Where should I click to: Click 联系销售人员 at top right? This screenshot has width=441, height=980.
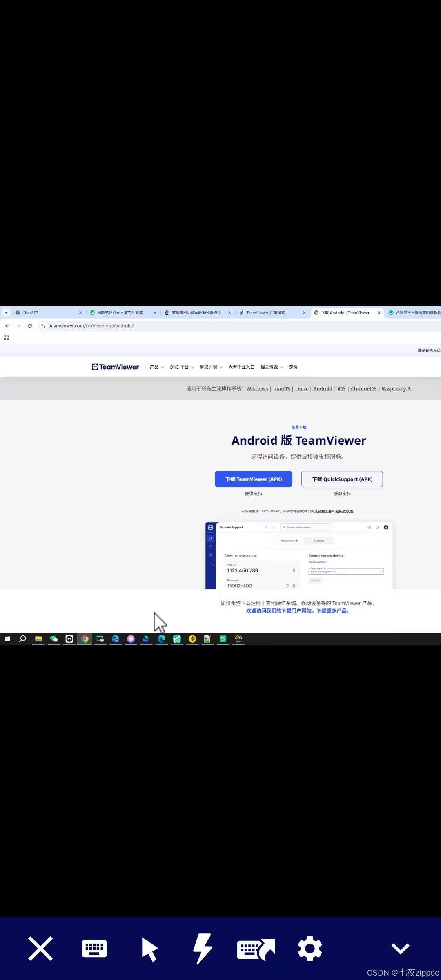[x=429, y=350]
